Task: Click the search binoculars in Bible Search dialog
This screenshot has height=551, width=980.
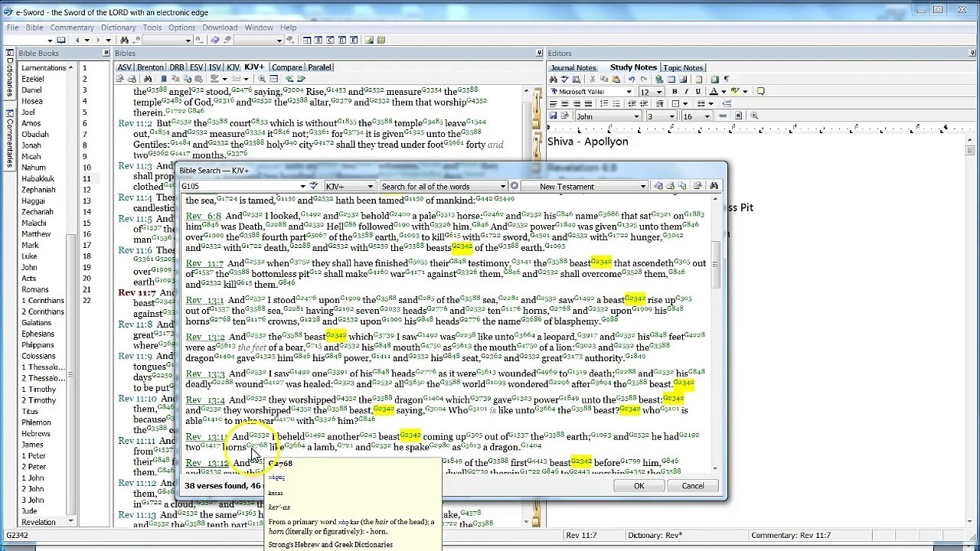Action: click(x=714, y=186)
